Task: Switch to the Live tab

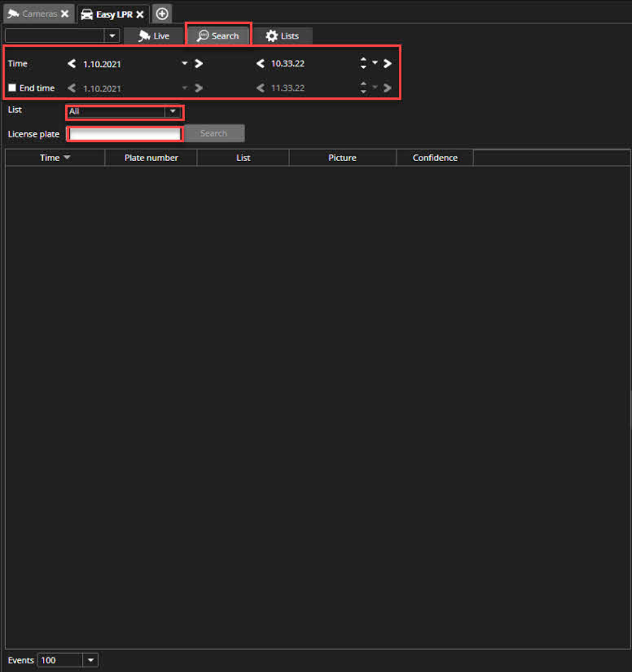Action: 154,37
